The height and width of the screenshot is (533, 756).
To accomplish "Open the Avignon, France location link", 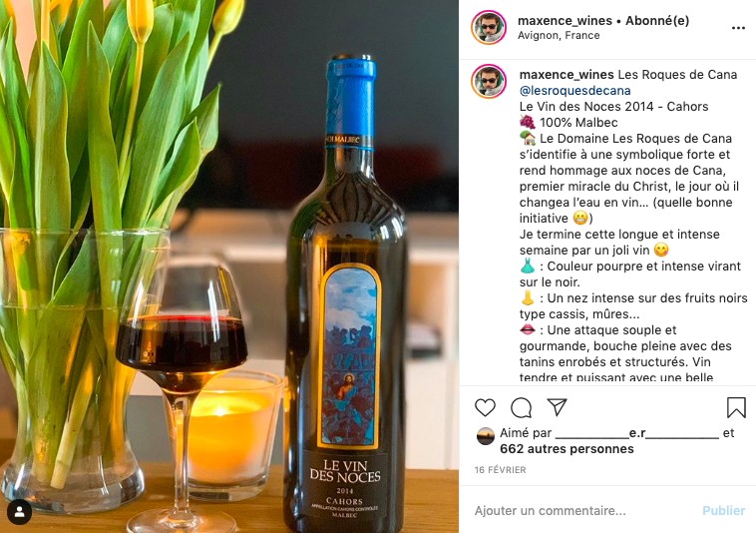I will tap(559, 35).
